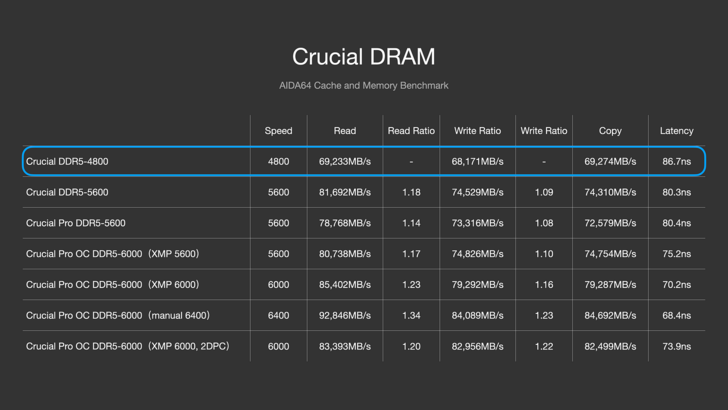This screenshot has width=728, height=410.
Task: Select write value '79,292MB/s'
Action: 478,285
